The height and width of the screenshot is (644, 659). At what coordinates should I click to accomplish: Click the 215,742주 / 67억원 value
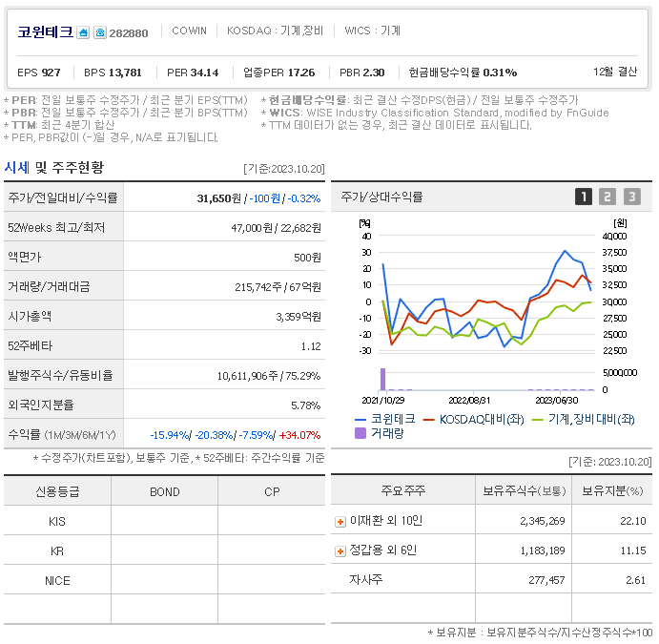coord(278,287)
